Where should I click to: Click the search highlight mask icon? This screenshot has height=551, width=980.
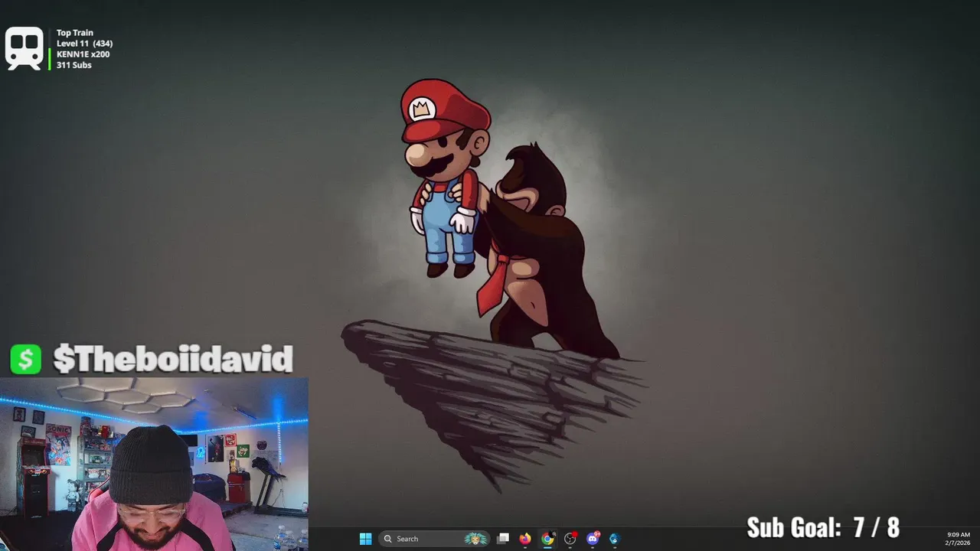pyautogui.click(x=476, y=539)
